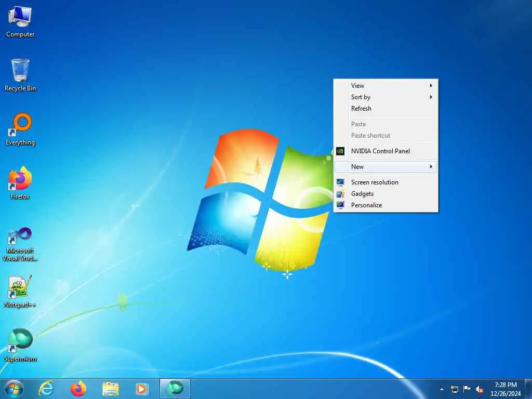
Task: Select the Supermium desktop shortcut
Action: [20, 345]
